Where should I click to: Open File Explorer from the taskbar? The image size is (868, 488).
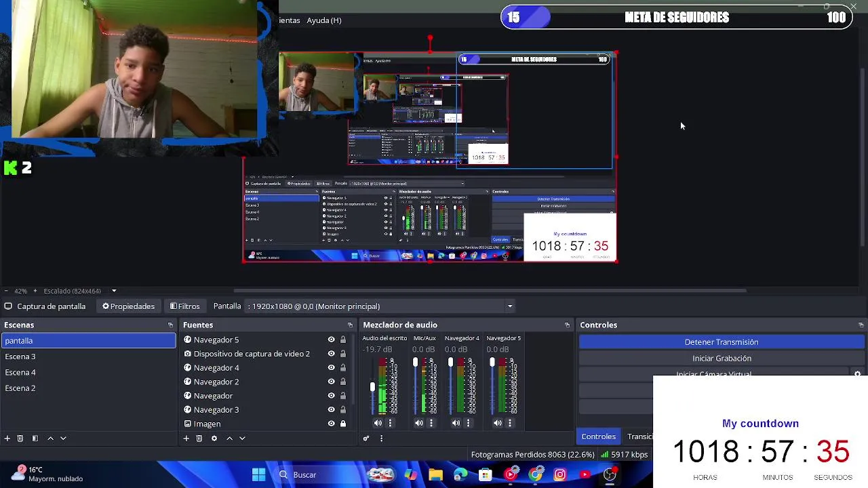click(x=435, y=475)
